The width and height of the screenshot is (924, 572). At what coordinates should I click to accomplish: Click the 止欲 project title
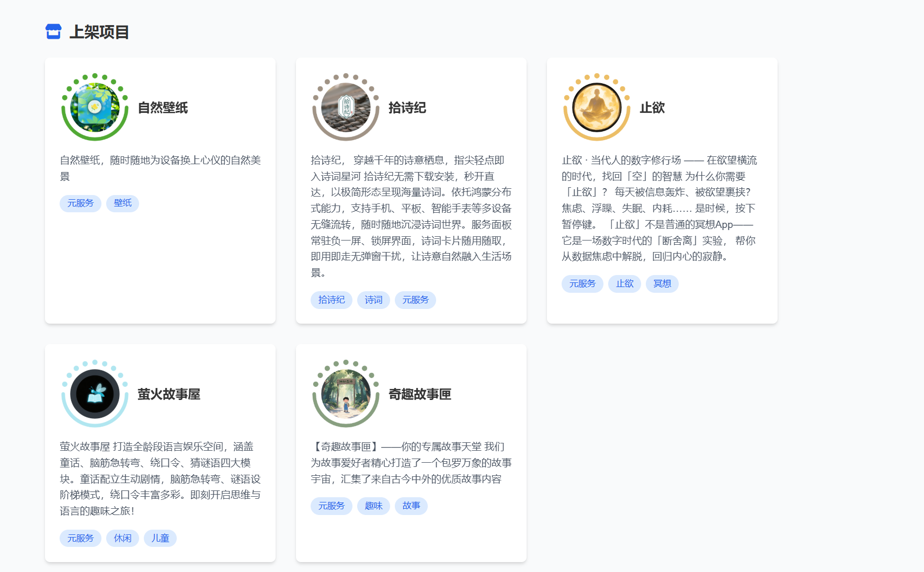click(x=652, y=108)
